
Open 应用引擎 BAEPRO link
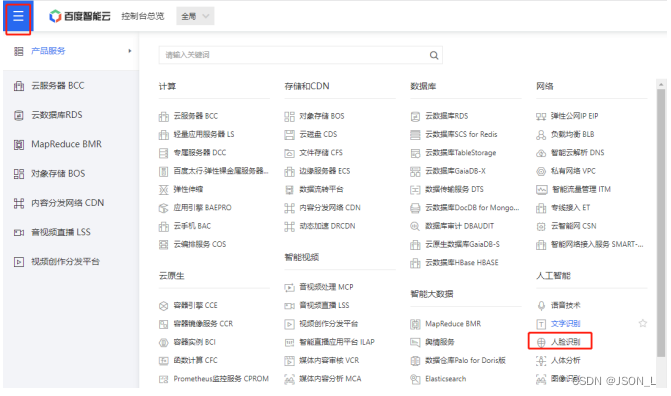click(x=202, y=208)
